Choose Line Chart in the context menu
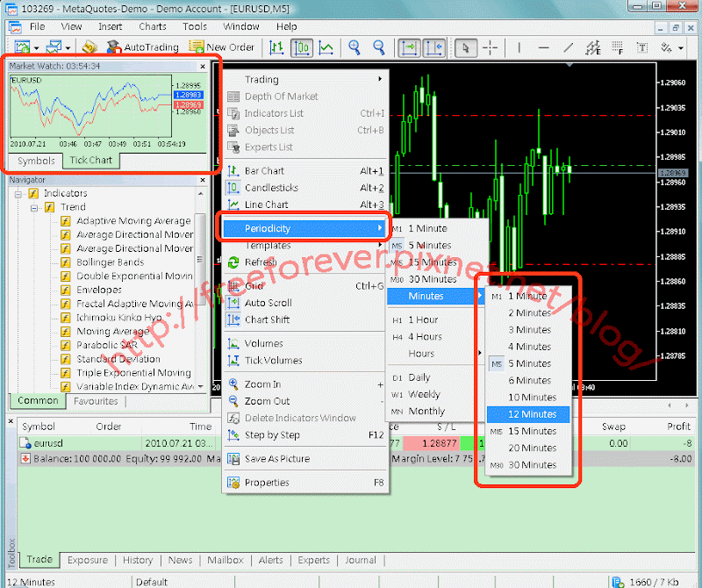 (x=305, y=204)
